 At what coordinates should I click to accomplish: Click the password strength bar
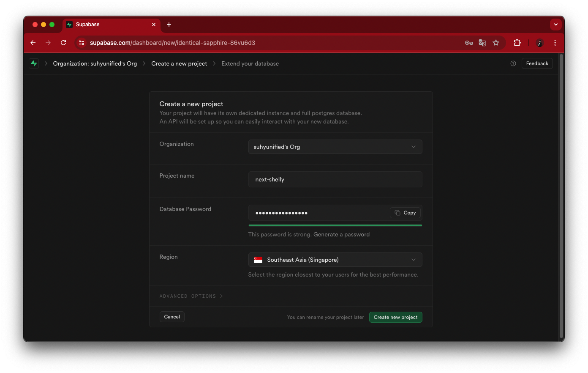[335, 225]
